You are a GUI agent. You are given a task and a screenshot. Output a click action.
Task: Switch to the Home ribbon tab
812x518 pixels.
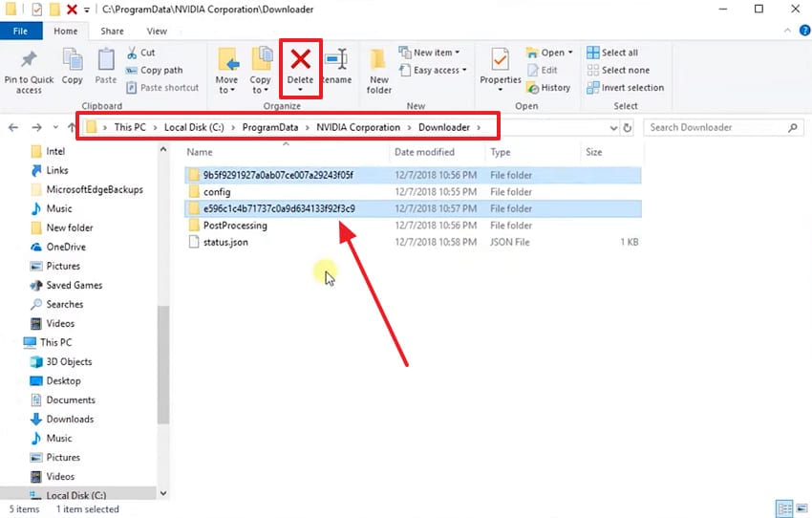pos(66,32)
